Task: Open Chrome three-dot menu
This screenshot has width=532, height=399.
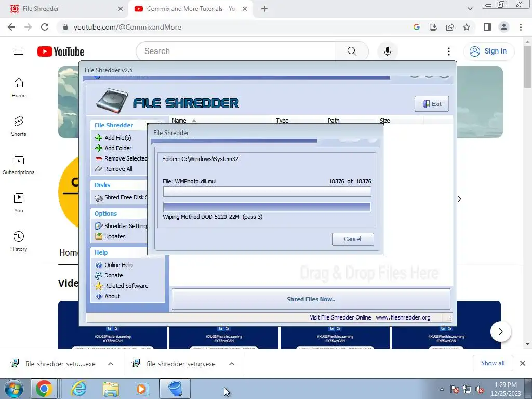Action: 521,27
